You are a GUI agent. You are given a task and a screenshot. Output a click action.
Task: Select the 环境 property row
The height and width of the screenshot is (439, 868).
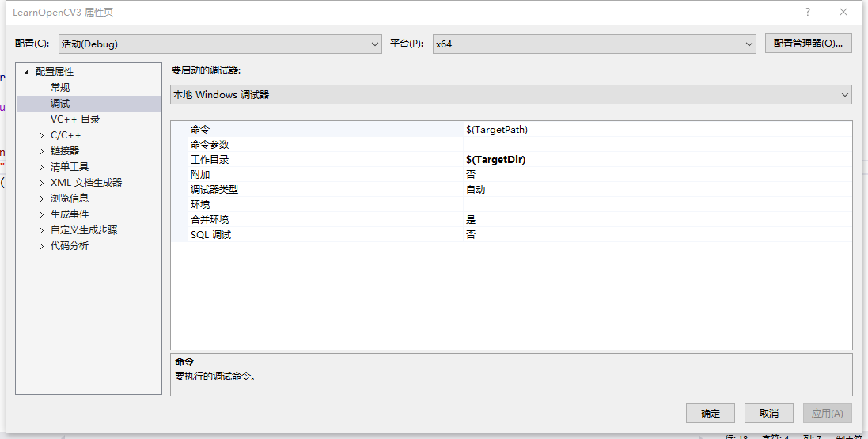coord(511,204)
